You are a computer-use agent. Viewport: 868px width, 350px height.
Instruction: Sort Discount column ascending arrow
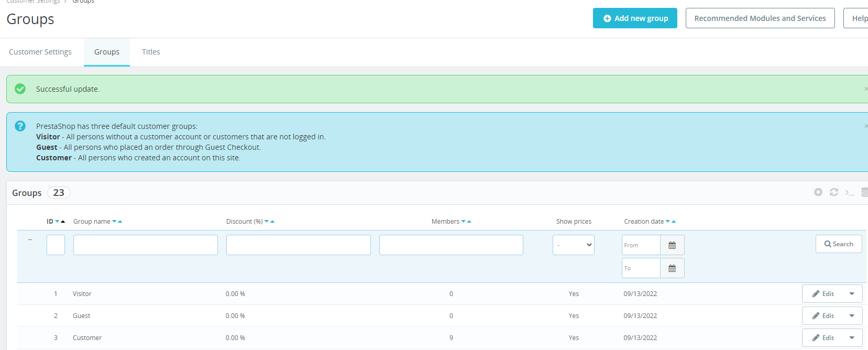[x=272, y=222]
